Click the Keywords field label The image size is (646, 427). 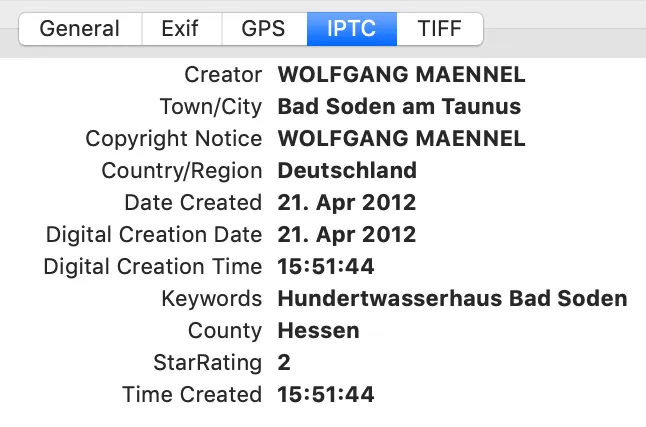tap(212, 299)
